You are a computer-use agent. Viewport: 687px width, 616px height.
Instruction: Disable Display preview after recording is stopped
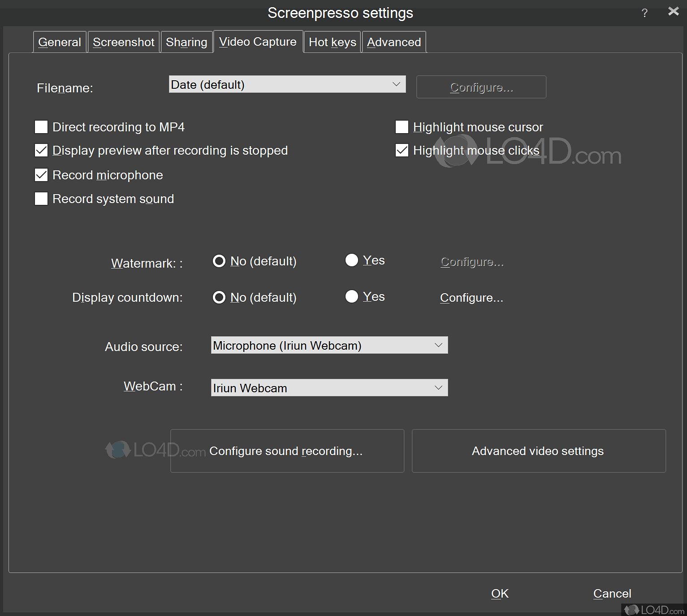(41, 150)
